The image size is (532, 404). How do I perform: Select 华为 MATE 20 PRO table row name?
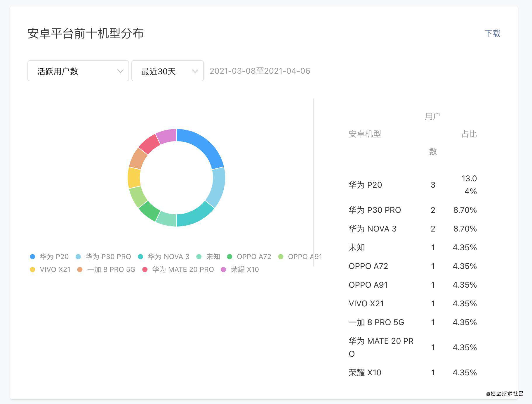[x=381, y=347]
